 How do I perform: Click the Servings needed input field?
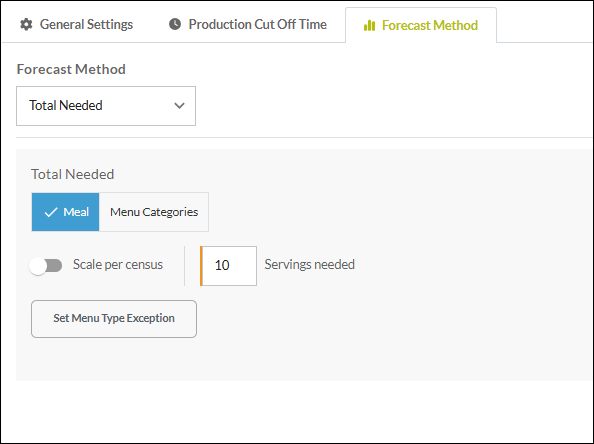[x=228, y=266]
